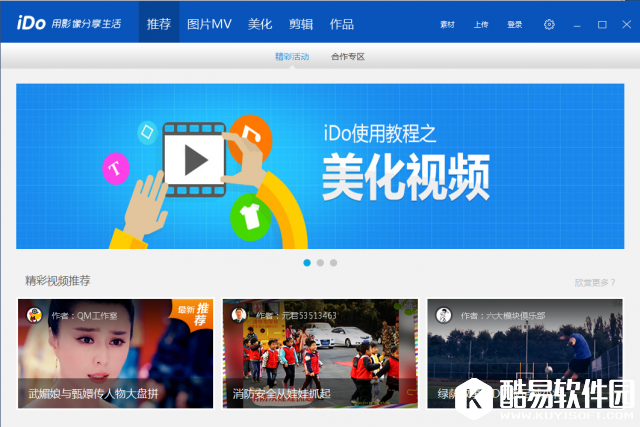The image size is (640, 427).
Task: Select the first carousel dot
Action: tap(307, 262)
